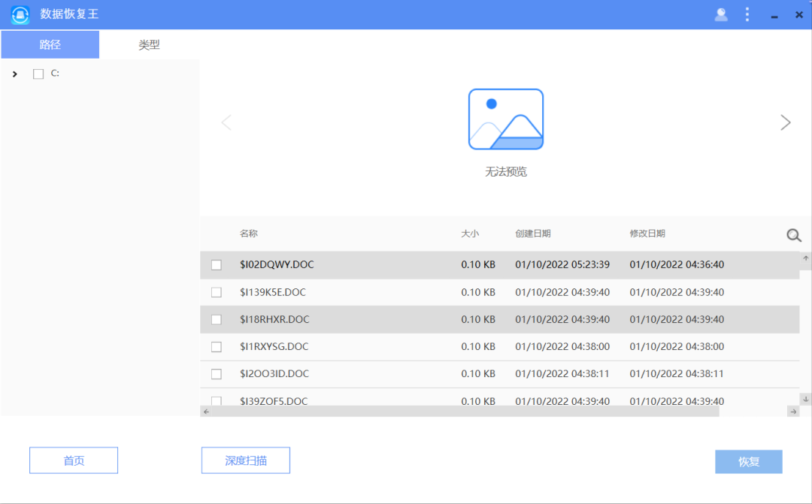812x504 pixels.
Task: Switch to the 类型 tab
Action: (149, 44)
